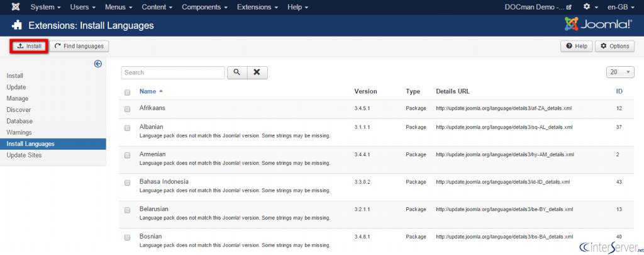Click the Find languages button
Screen dimensions: 644x255
coord(79,47)
